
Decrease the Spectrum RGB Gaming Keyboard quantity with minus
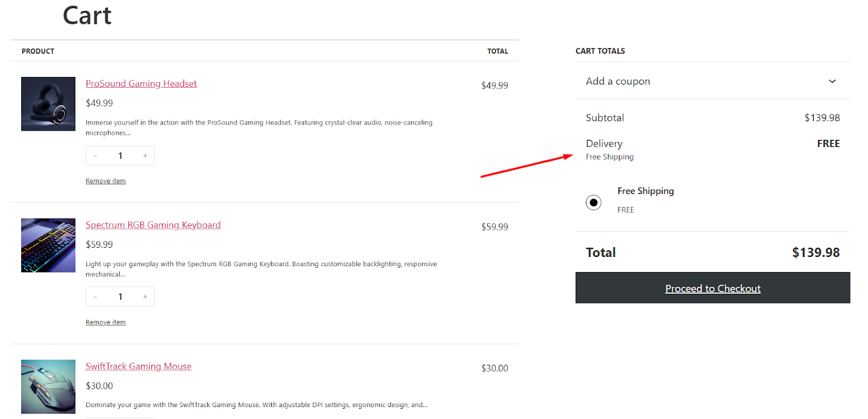[x=95, y=296]
